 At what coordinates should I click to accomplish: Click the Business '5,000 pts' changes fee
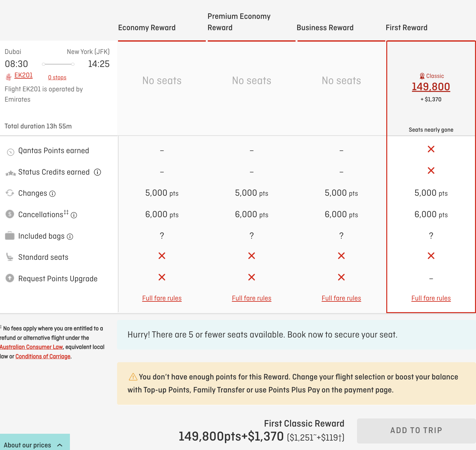tap(341, 193)
